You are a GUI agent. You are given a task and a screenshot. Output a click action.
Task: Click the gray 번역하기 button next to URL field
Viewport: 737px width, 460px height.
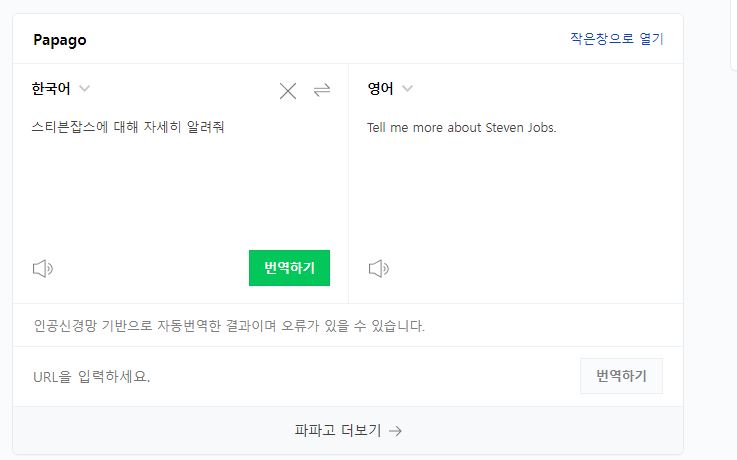621,376
